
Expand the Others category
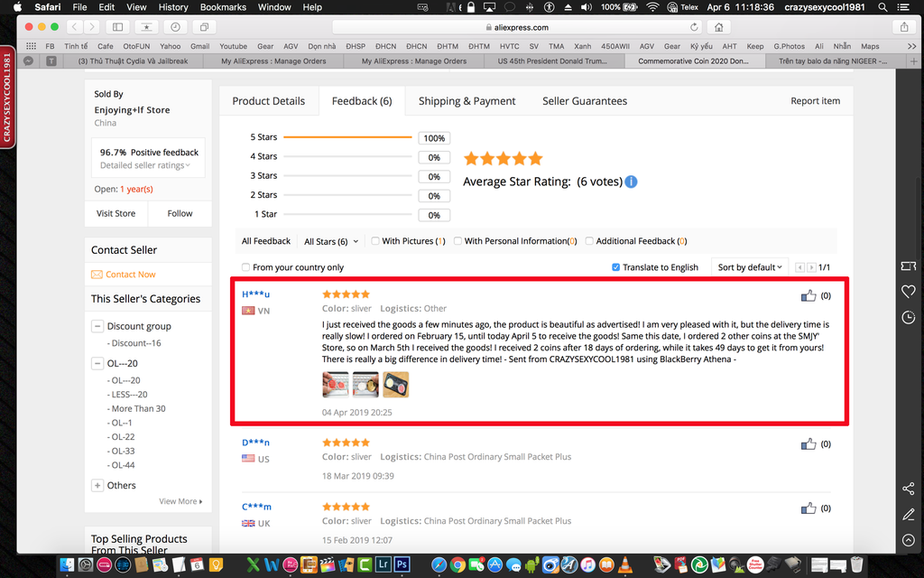click(x=97, y=485)
